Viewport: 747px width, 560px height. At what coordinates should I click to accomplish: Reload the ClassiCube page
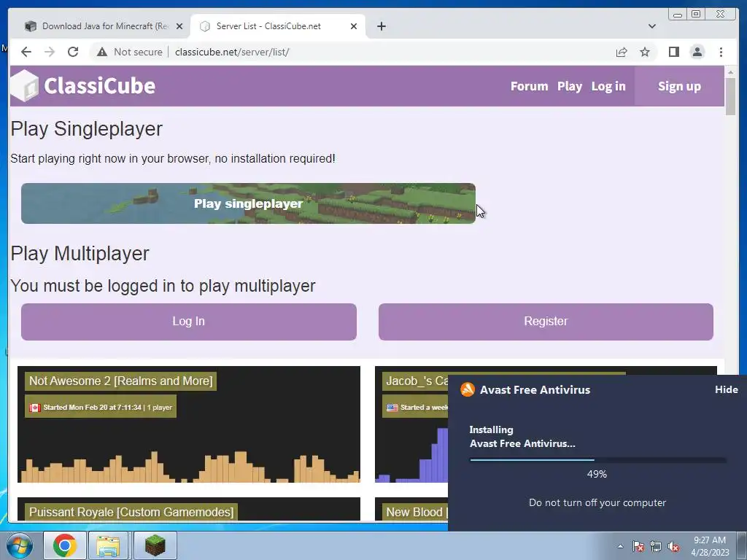coord(73,52)
